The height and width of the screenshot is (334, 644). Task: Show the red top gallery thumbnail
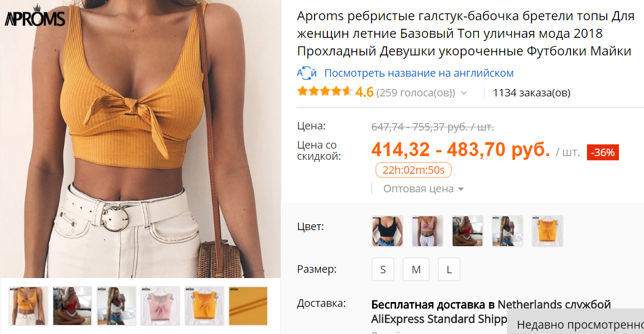point(73,306)
